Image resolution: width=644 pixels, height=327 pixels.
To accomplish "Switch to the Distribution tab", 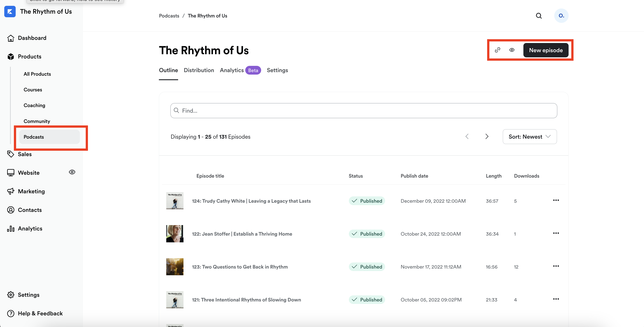I will [199, 70].
